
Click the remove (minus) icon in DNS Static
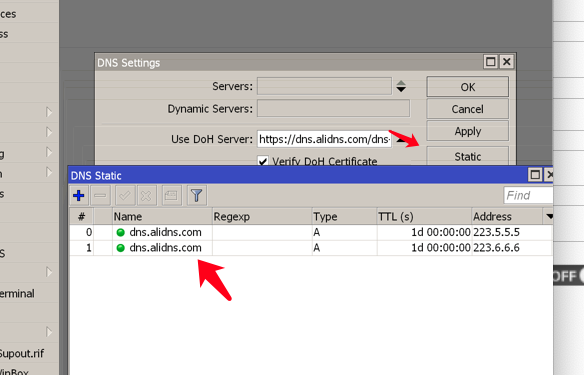click(100, 196)
